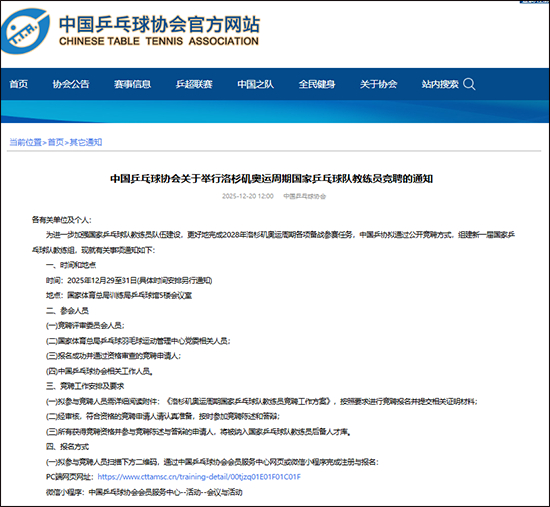The height and width of the screenshot is (507, 550).
Task: Click the heading 三、竞聘工作安排及要求
Action: pyautogui.click(x=85, y=386)
